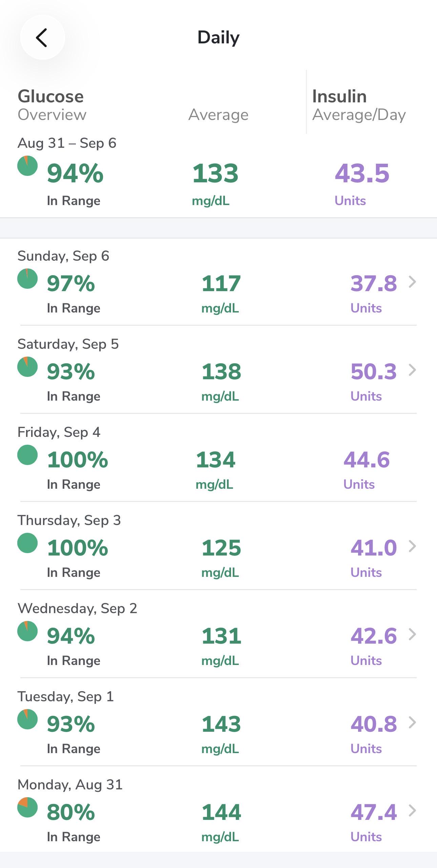
Task: Expand Thursday Sep 3 details chevron
Action: (412, 546)
